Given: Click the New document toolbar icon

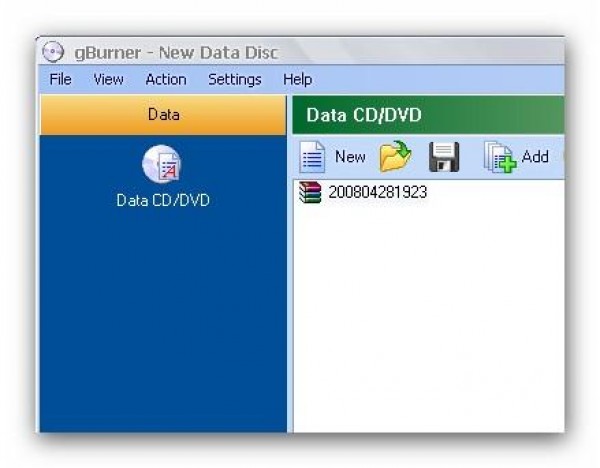Looking at the screenshot, I should (312, 157).
